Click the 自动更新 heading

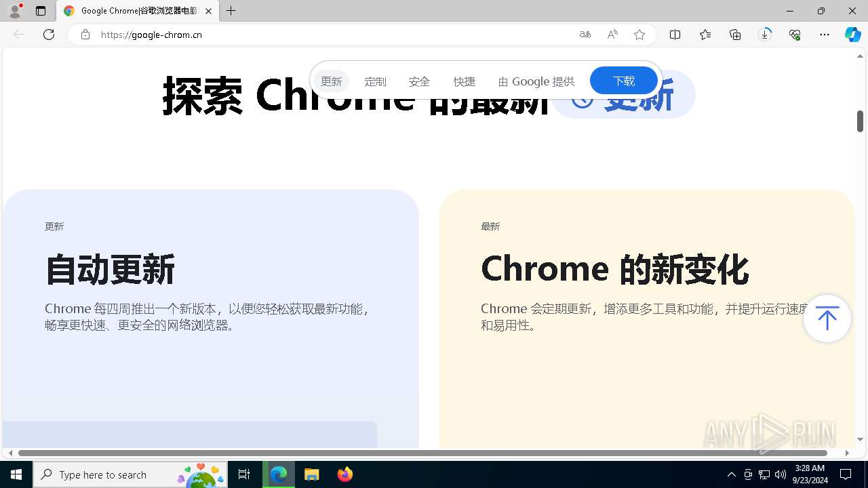110,269
